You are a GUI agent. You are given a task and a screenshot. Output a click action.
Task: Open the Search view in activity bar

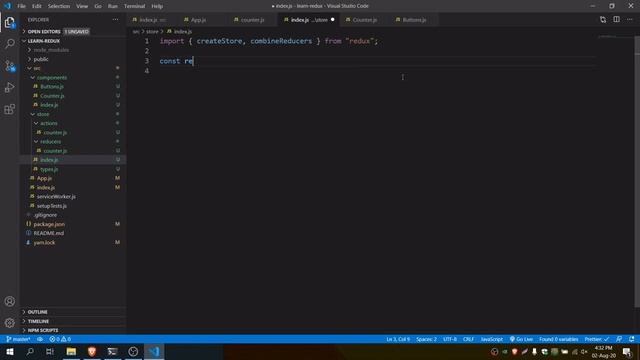click(x=10, y=44)
